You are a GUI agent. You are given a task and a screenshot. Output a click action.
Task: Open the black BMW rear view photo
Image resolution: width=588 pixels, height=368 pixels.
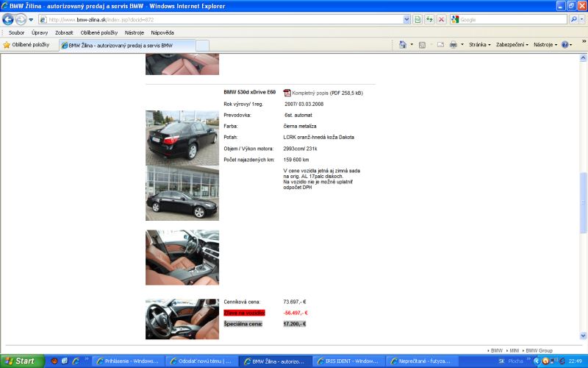click(182, 138)
